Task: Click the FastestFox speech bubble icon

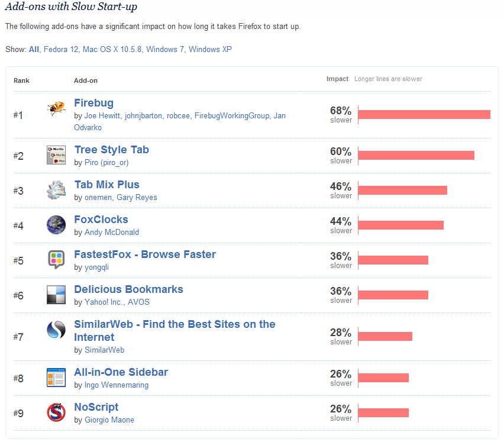Action: 56,260
